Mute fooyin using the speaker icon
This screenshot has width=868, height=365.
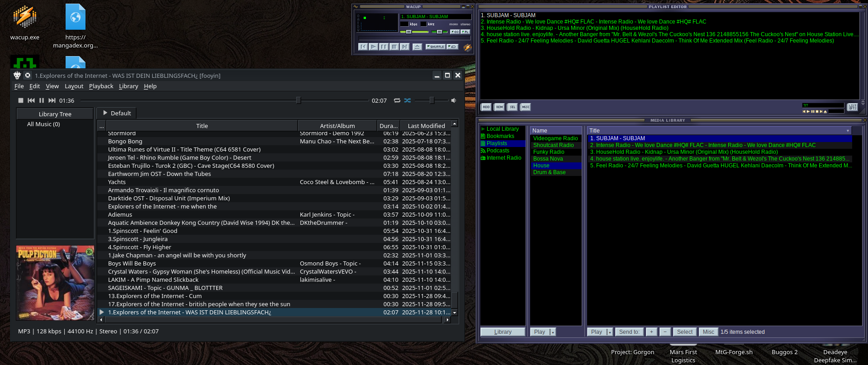pyautogui.click(x=454, y=100)
